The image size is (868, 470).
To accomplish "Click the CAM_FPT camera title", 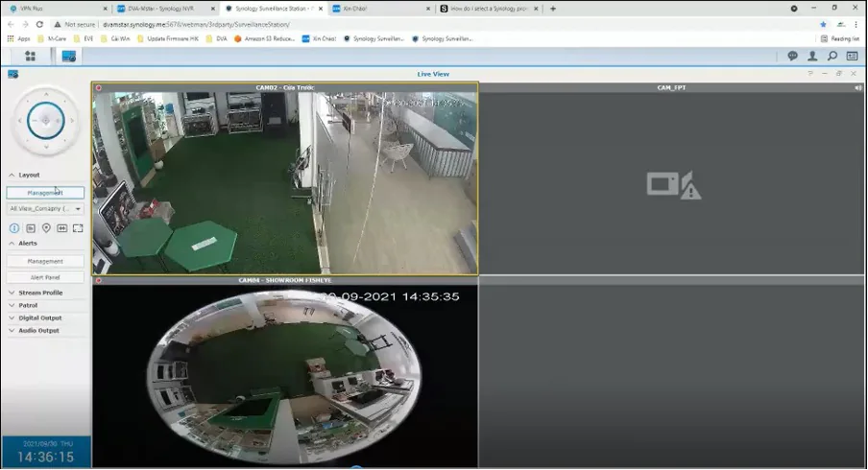I will point(671,87).
